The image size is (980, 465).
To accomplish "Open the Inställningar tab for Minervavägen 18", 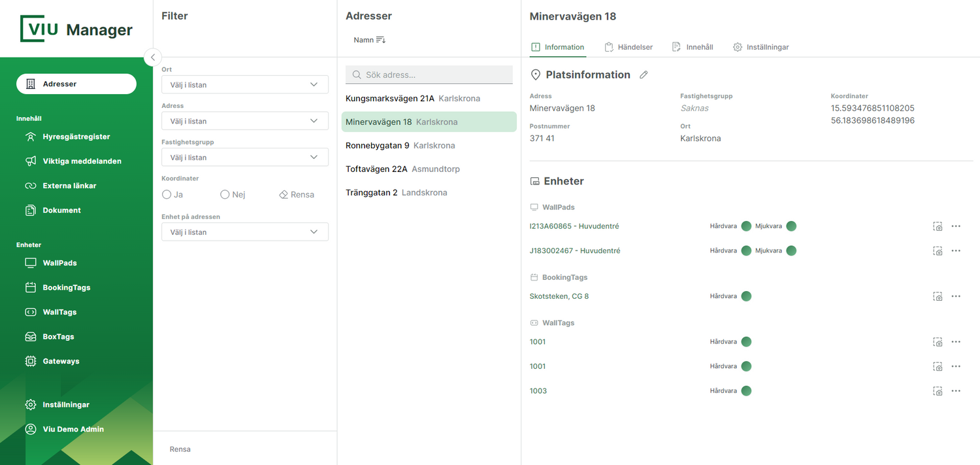I will pyautogui.click(x=761, y=47).
